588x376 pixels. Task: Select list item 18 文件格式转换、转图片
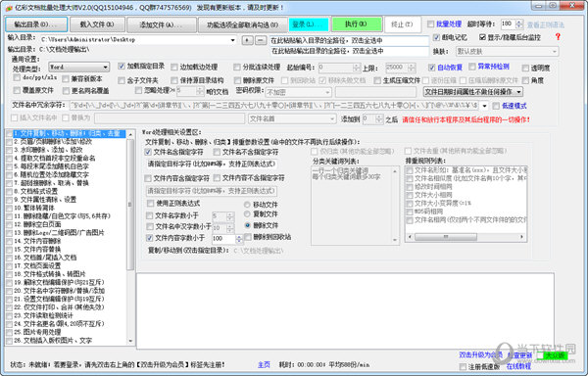click(50, 274)
